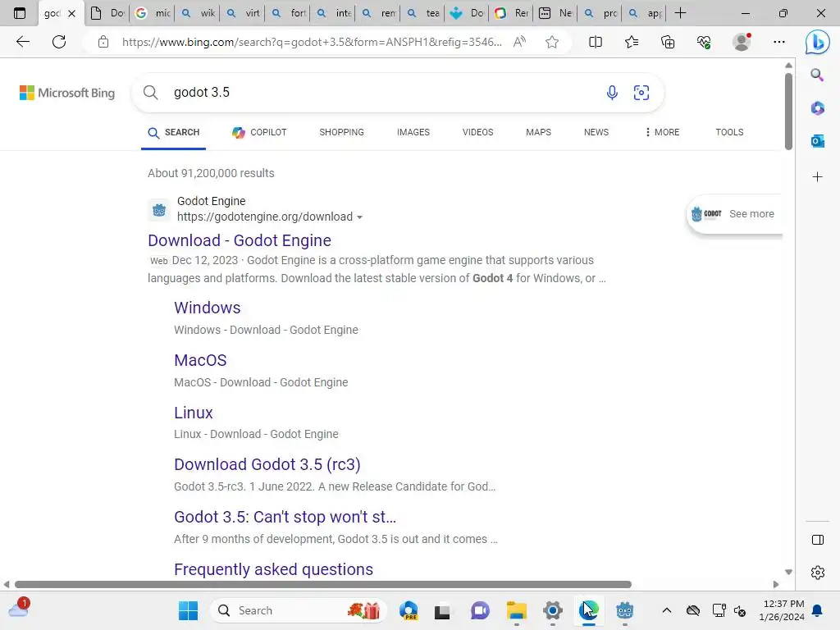The height and width of the screenshot is (630, 840).
Task: Click the search box magnifier icon
Action: 151,93
